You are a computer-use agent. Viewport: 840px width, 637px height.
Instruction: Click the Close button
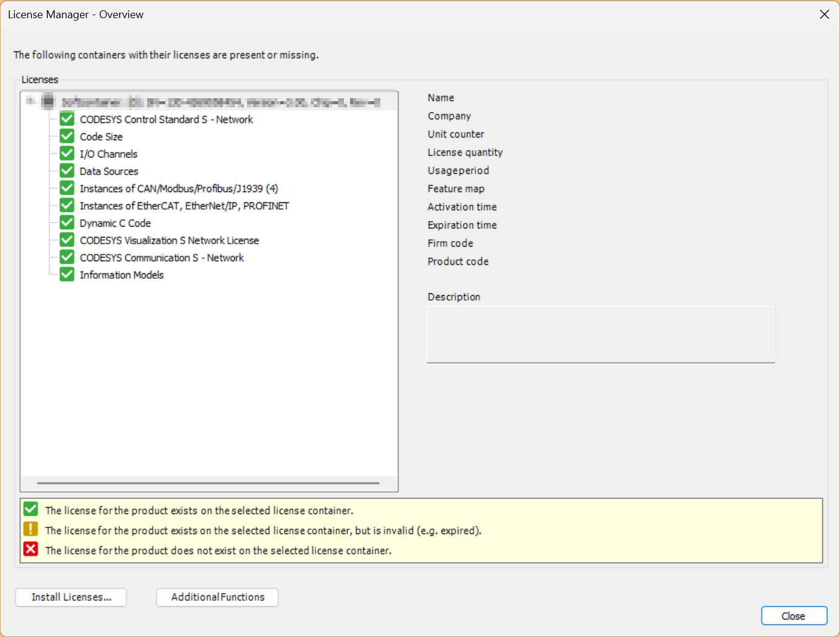pyautogui.click(x=794, y=616)
